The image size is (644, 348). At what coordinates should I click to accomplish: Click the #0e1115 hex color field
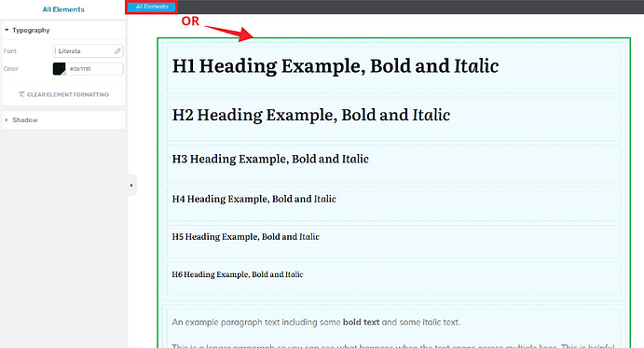(x=94, y=69)
